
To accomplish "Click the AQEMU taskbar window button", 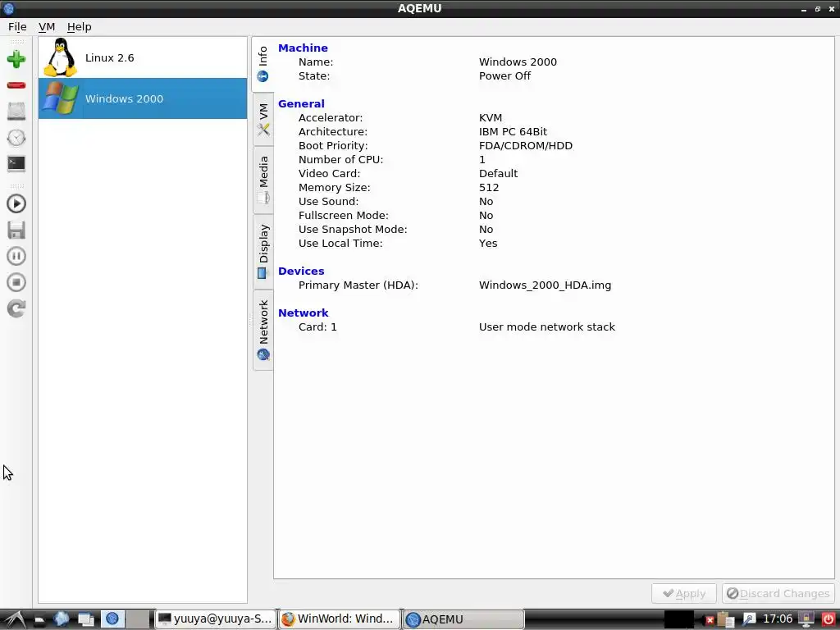I will coord(463,619).
